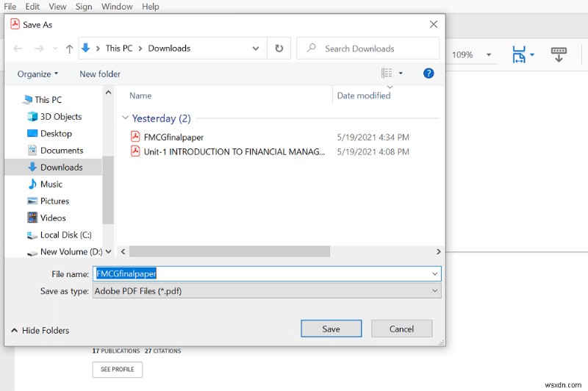This screenshot has width=588, height=391.
Task: Open the view options dropdown arrow
Action: pos(401,73)
